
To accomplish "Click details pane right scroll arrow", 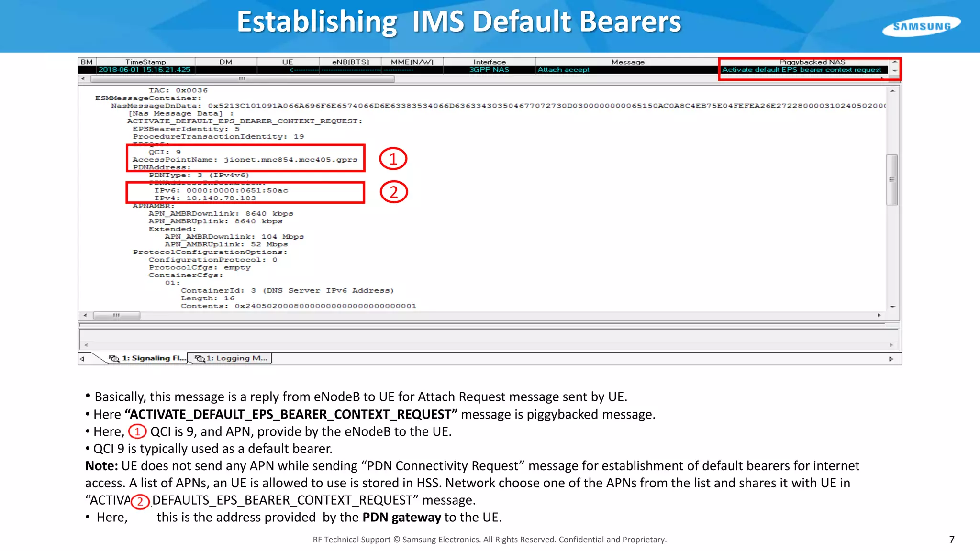I will (x=879, y=315).
